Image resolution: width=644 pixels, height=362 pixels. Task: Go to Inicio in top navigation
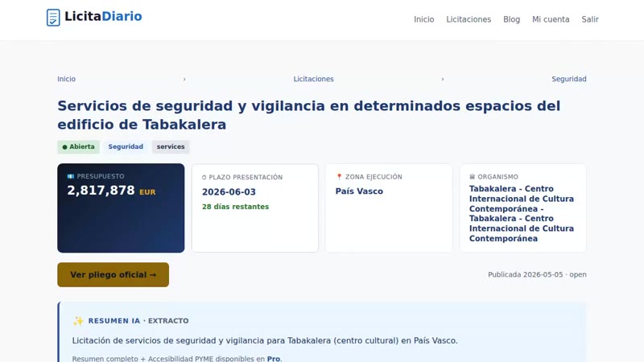tap(424, 19)
